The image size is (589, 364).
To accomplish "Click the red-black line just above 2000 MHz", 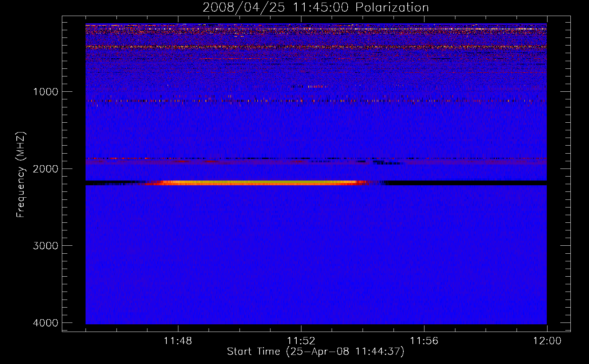I will [255, 159].
